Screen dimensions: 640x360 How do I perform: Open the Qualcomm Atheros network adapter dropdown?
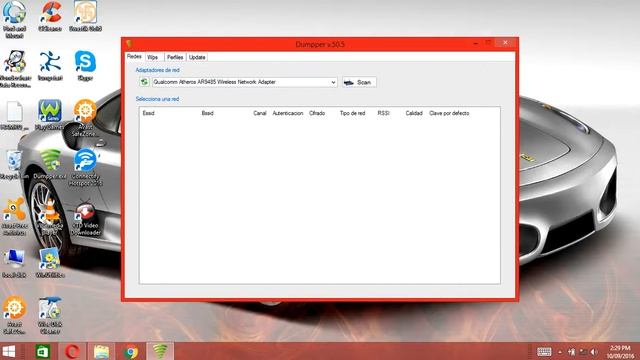[333, 82]
